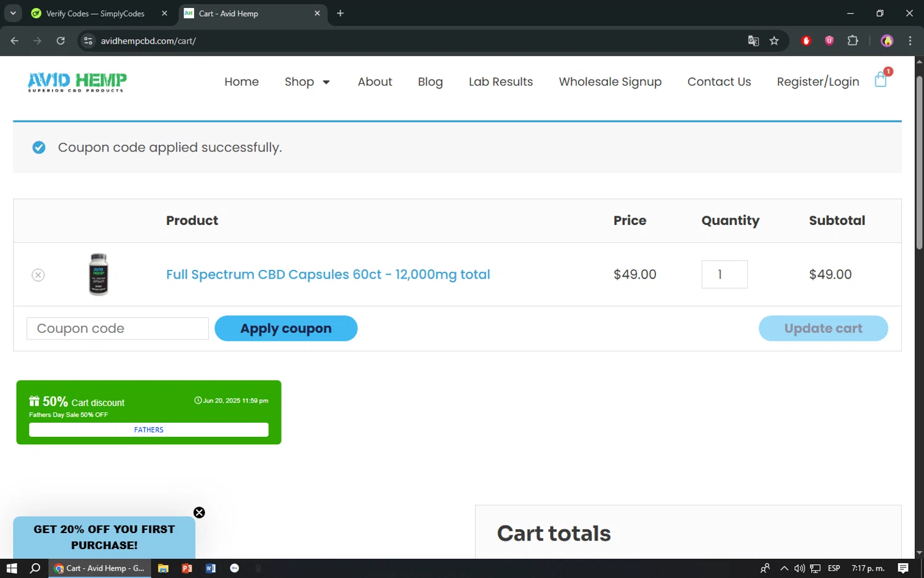924x578 pixels.
Task: Open Lab Results page
Action: [x=501, y=81]
